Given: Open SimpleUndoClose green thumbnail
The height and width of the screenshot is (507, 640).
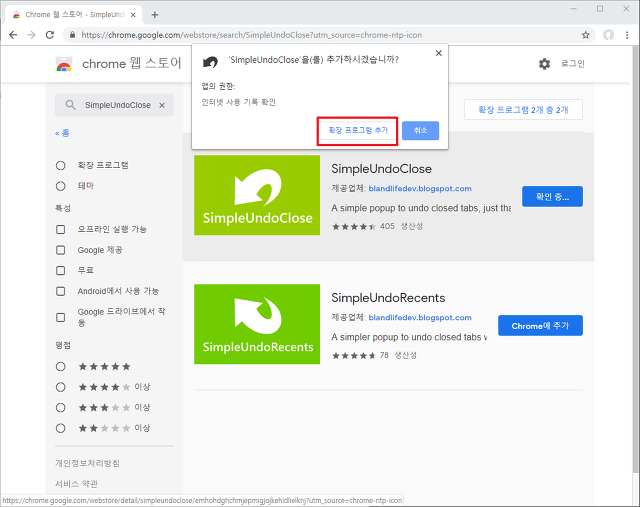Looking at the screenshot, I should pyautogui.click(x=257, y=195).
